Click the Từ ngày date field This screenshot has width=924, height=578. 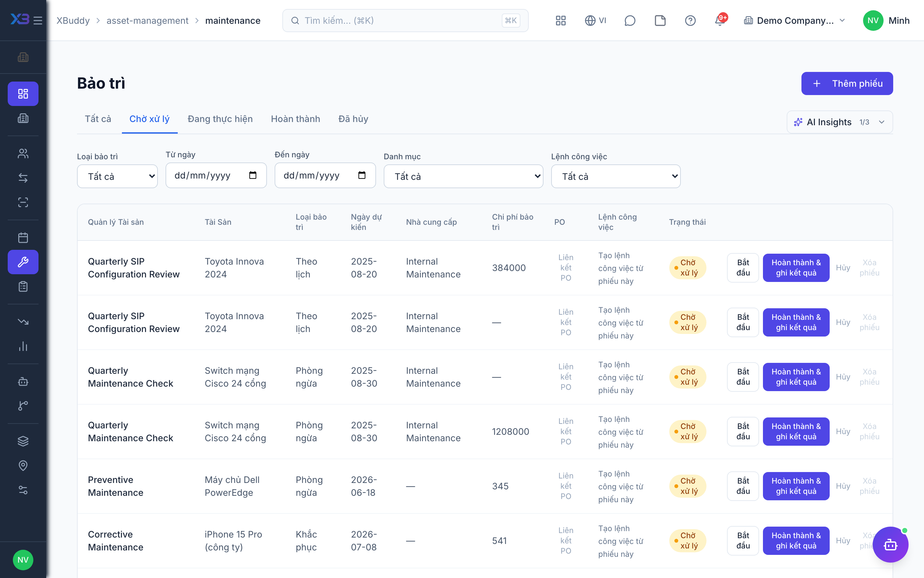pyautogui.click(x=216, y=175)
